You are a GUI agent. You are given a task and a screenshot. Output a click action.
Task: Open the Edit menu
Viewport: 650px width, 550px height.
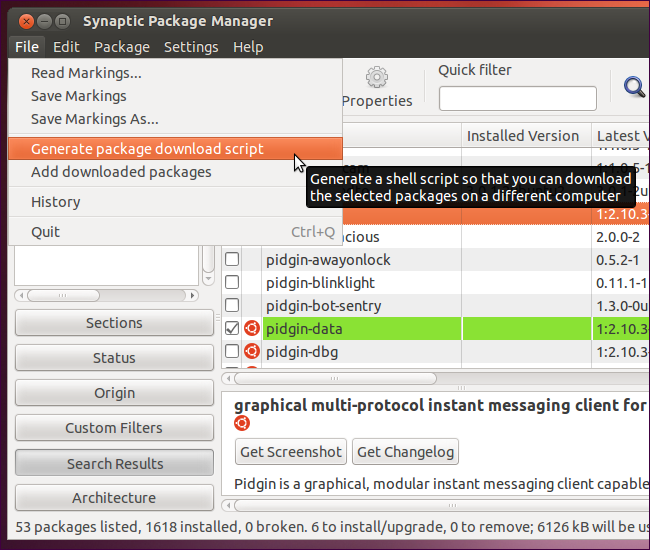pyautogui.click(x=66, y=47)
